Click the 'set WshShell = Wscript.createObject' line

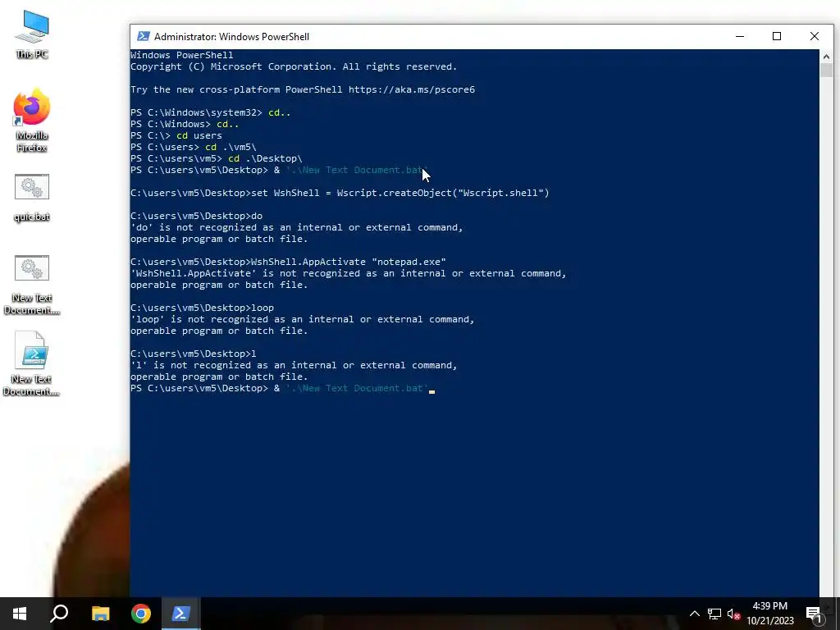pyautogui.click(x=340, y=193)
